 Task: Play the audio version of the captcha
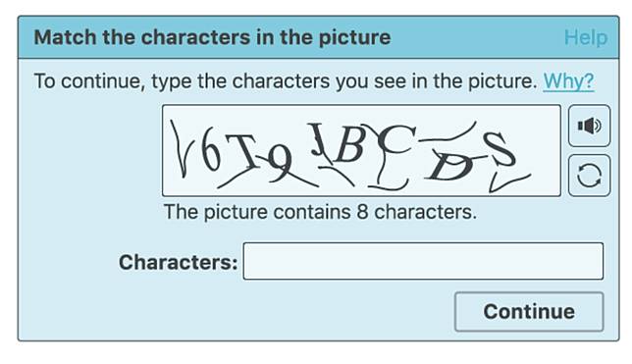click(x=589, y=126)
